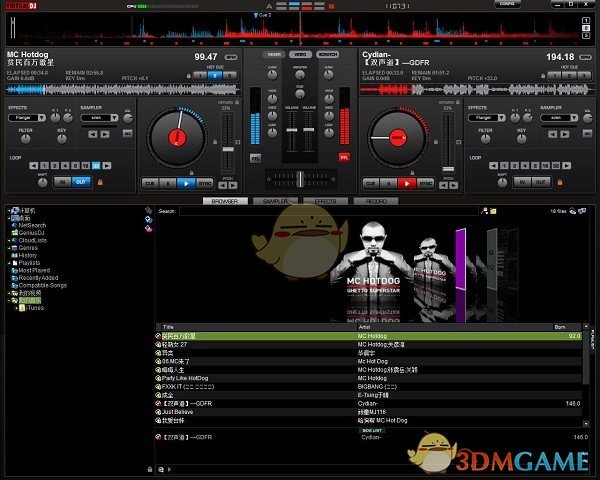
Task: Click the right deck pause button
Action: (389, 184)
